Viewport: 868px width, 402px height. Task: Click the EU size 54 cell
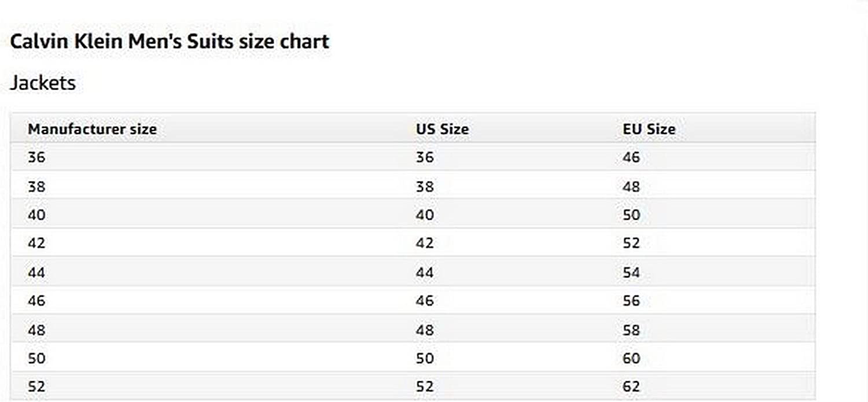[x=631, y=272]
